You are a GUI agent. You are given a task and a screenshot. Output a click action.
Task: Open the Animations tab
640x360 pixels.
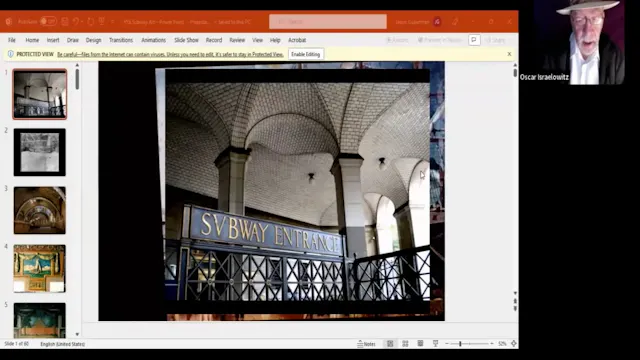coord(153,40)
